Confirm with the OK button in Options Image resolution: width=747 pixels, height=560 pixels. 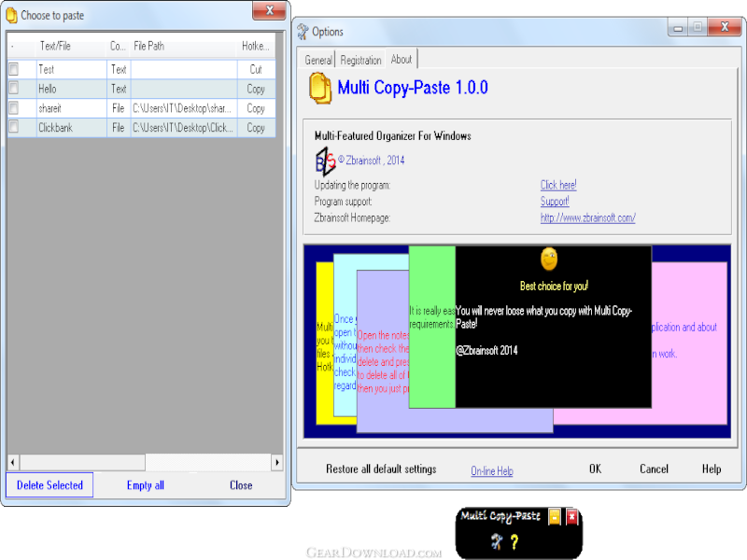click(595, 469)
